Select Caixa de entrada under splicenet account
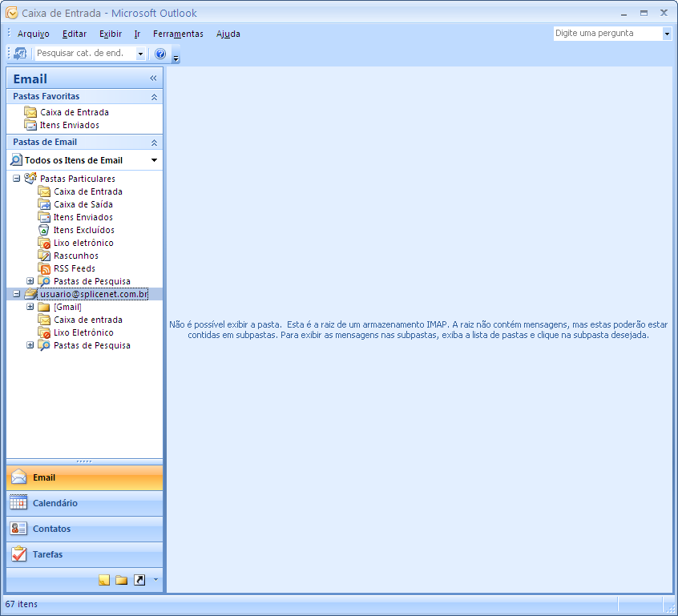The image size is (678, 616). (x=88, y=320)
